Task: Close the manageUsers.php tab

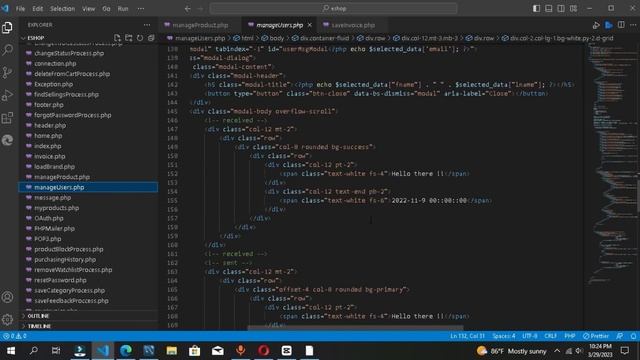Action: [x=309, y=25]
